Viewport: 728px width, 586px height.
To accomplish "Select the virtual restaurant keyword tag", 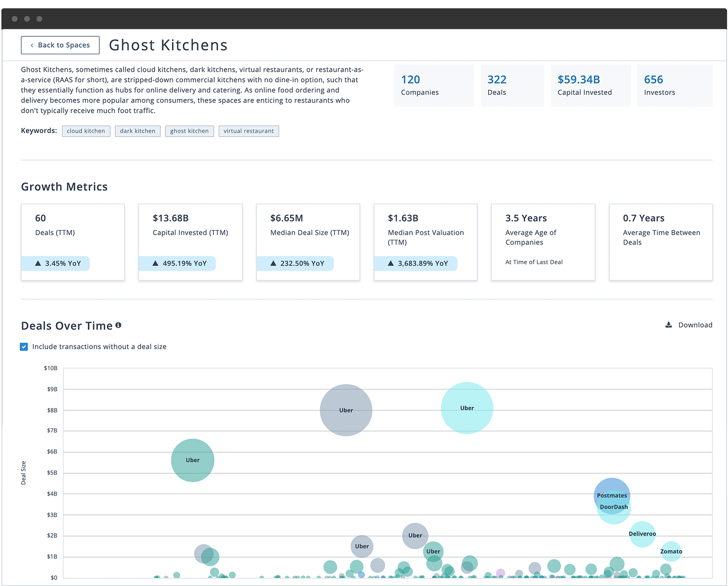I will [249, 131].
